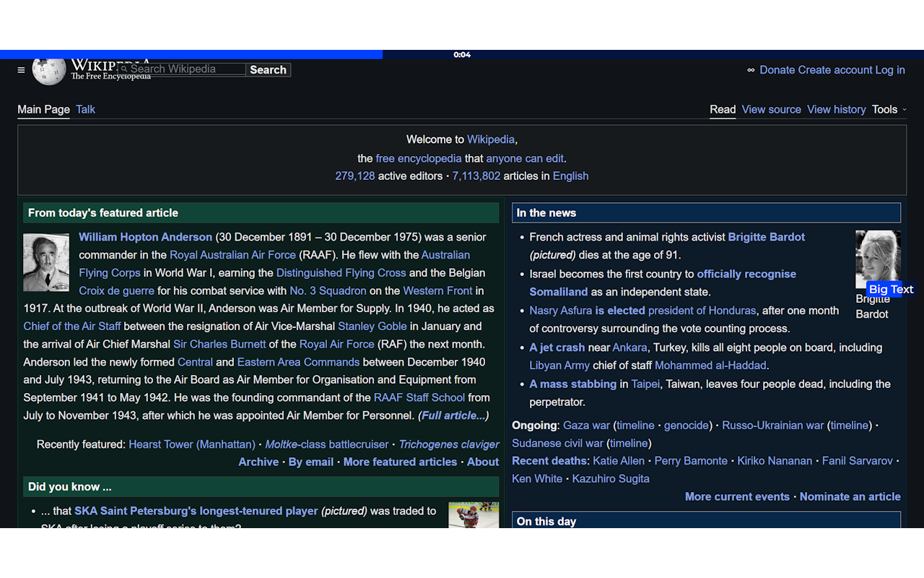The height and width of the screenshot is (578, 924).
Task: Select the Main Page tab
Action: pos(43,109)
